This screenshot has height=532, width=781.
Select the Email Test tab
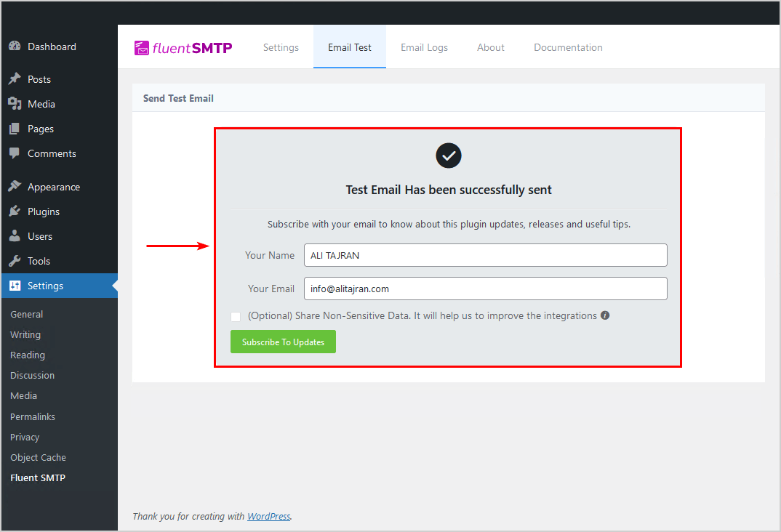tap(350, 47)
